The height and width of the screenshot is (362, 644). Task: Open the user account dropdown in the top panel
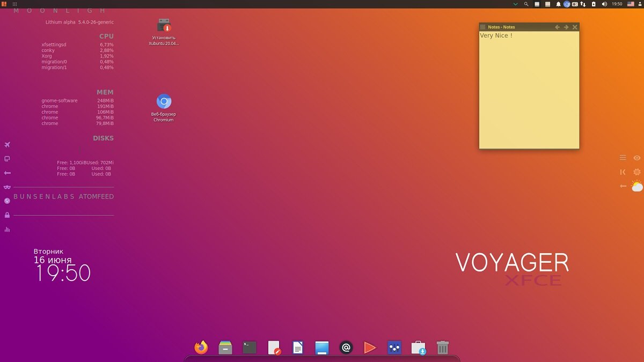640,4
